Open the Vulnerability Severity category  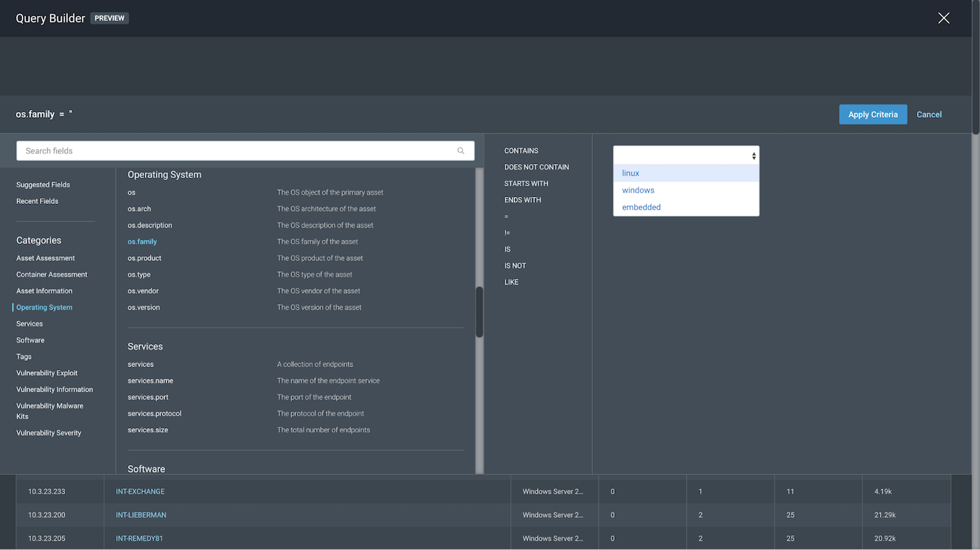[x=49, y=433]
